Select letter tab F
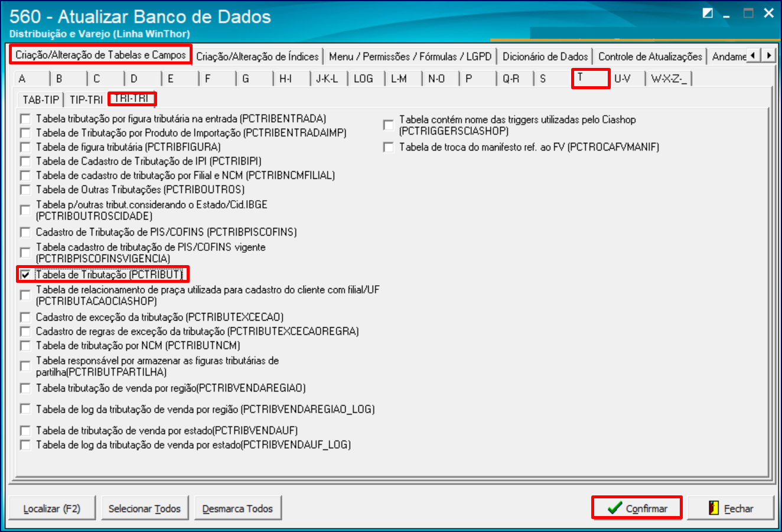 pos(219,79)
